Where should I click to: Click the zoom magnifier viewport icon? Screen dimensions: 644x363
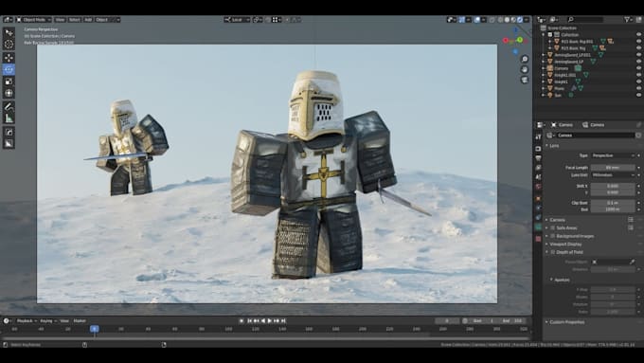(x=525, y=59)
